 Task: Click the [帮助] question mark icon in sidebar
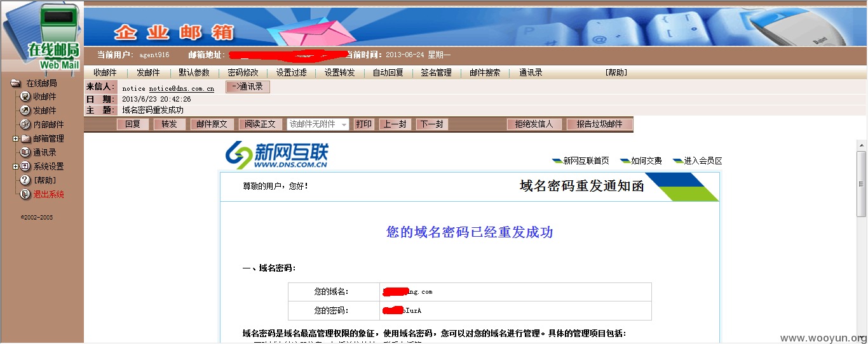pyautogui.click(x=25, y=180)
